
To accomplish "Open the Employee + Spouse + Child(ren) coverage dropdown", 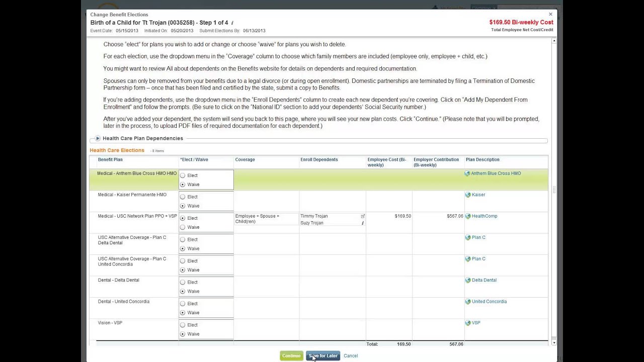I will [x=266, y=219].
